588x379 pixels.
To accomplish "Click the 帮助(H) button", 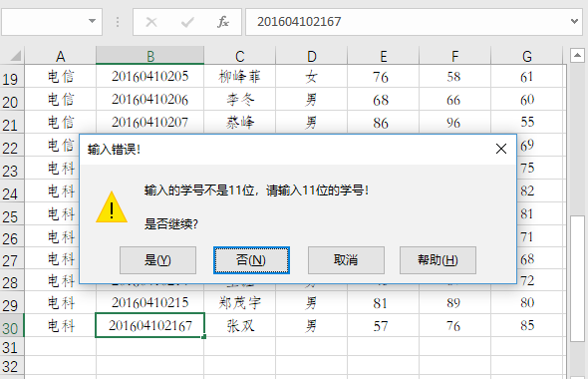I will (x=438, y=260).
